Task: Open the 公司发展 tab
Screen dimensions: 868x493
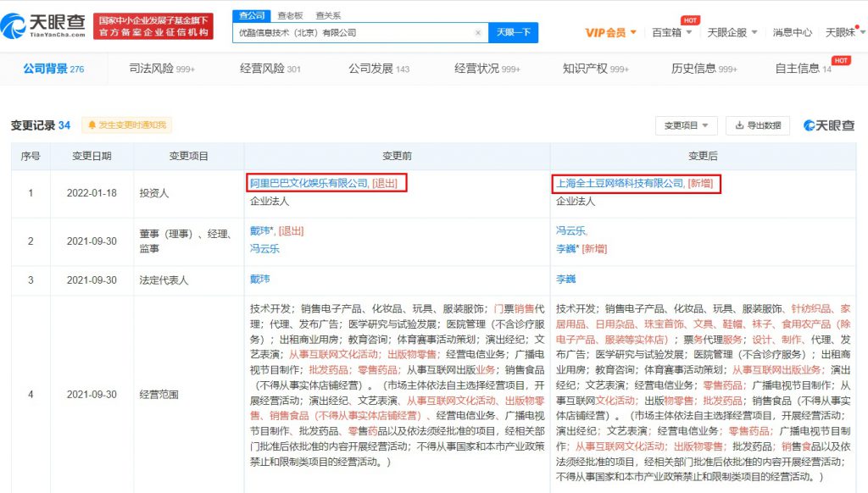Action: [x=379, y=69]
